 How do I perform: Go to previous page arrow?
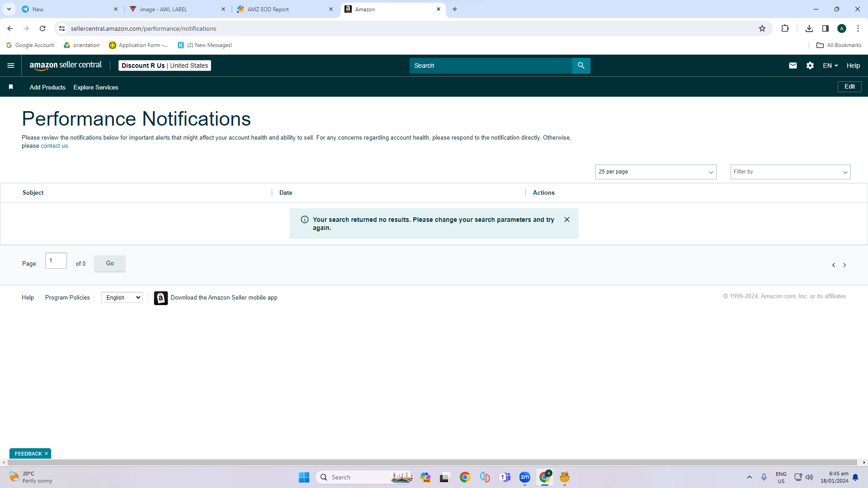click(x=834, y=265)
